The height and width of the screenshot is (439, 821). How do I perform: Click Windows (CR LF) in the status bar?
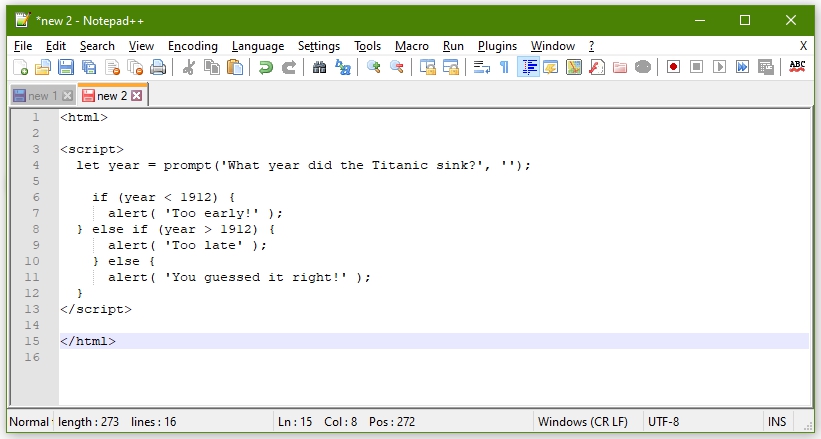582,422
